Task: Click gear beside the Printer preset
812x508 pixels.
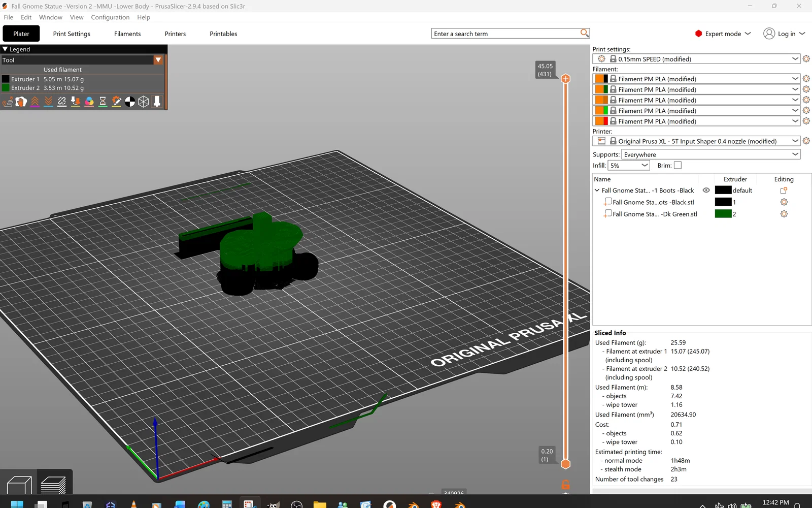Action: 806,141
